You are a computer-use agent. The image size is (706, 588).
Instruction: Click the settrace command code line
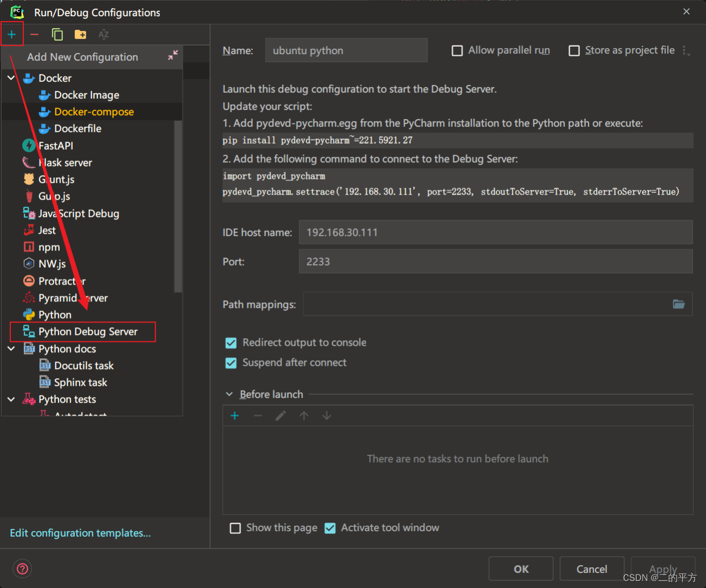(451, 192)
